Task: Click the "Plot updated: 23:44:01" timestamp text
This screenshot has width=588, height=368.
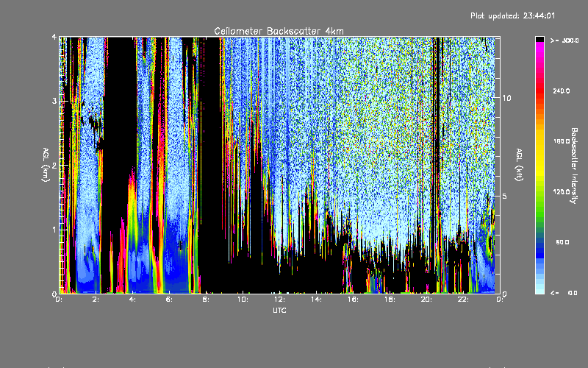Action: [x=512, y=16]
